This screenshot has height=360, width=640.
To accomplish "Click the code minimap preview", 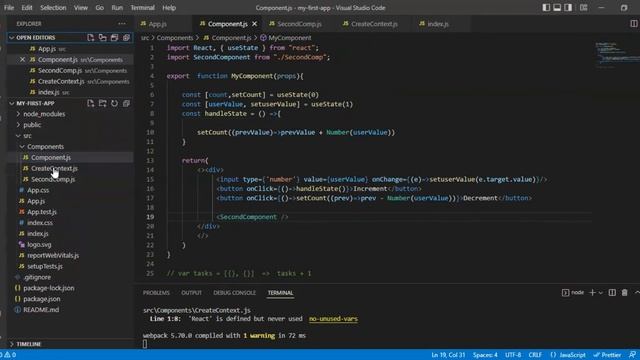I will coord(616,55).
